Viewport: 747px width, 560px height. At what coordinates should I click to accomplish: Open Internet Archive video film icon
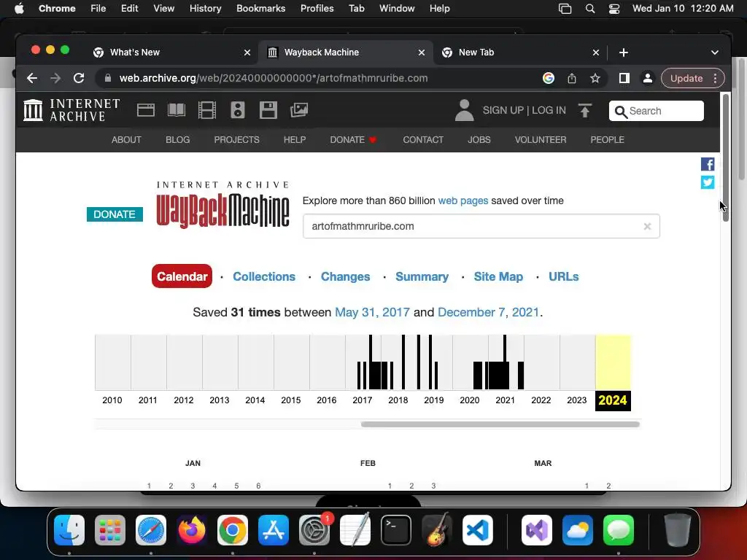(x=207, y=111)
